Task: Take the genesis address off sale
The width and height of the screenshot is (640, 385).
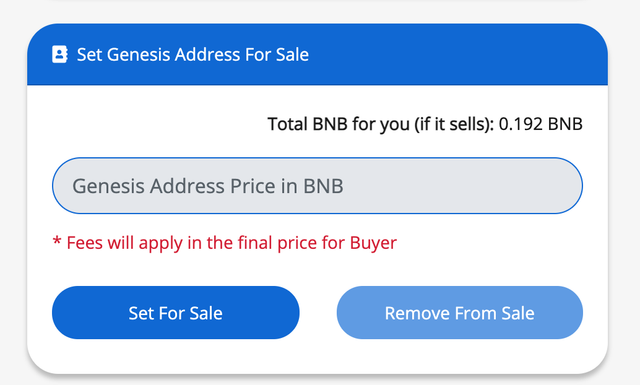Action: (460, 313)
